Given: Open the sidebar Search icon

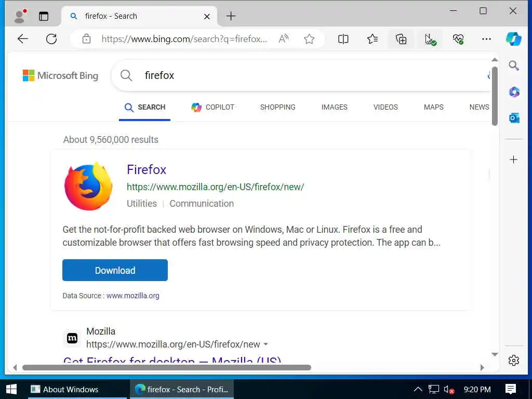Looking at the screenshot, I should tap(514, 65).
